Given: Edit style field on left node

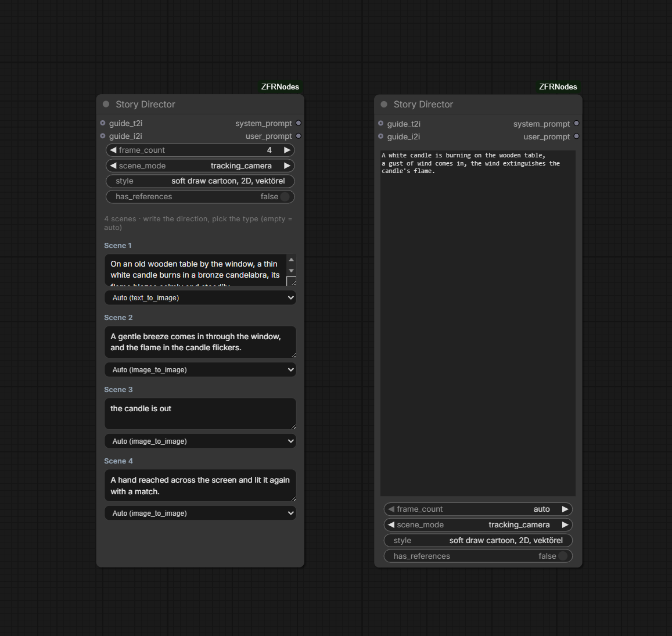Looking at the screenshot, I should (x=200, y=181).
